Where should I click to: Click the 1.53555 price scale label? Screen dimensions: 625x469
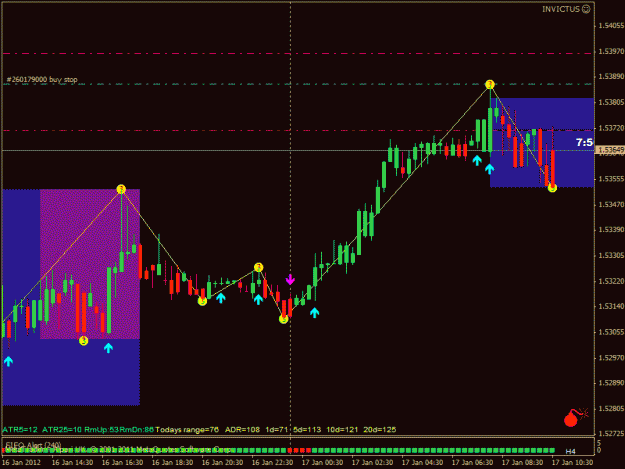611,179
